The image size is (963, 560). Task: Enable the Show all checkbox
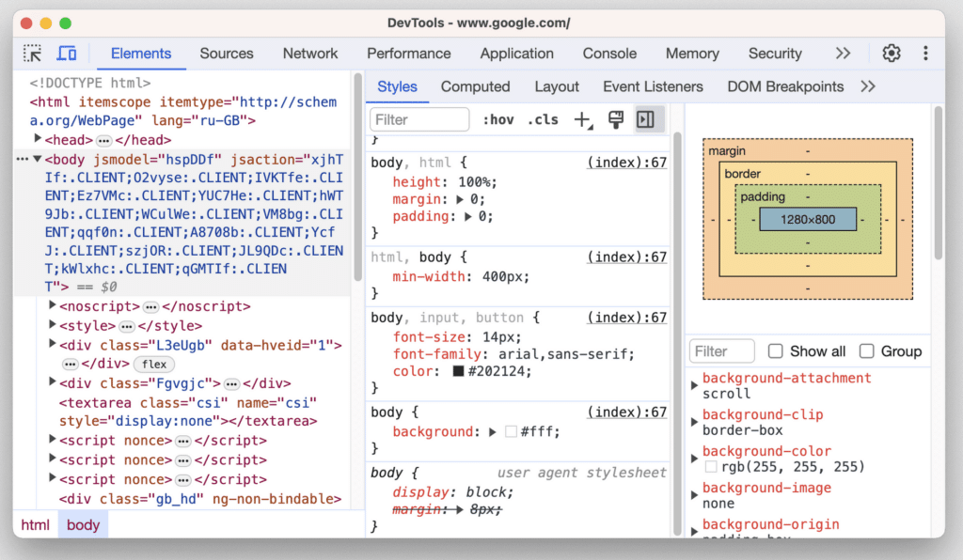[776, 351]
